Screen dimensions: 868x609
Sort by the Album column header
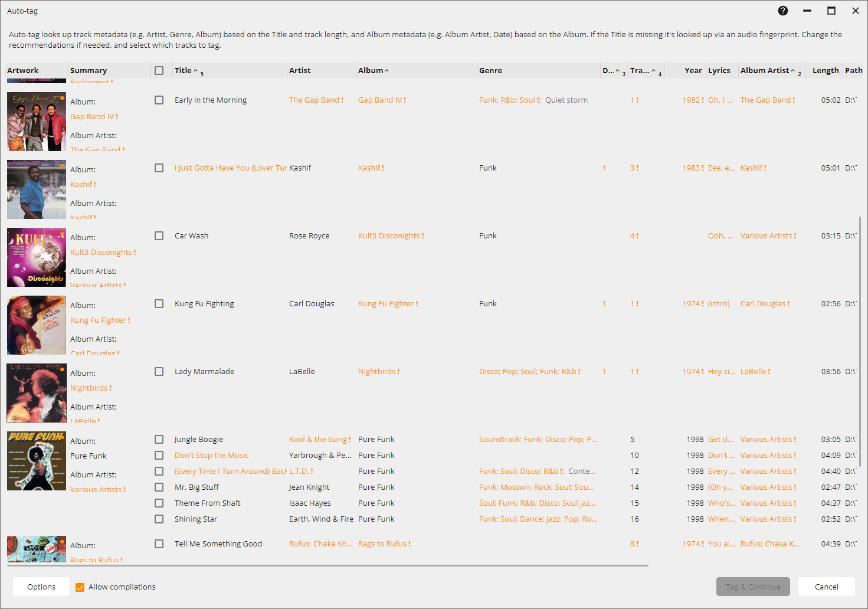click(370, 71)
